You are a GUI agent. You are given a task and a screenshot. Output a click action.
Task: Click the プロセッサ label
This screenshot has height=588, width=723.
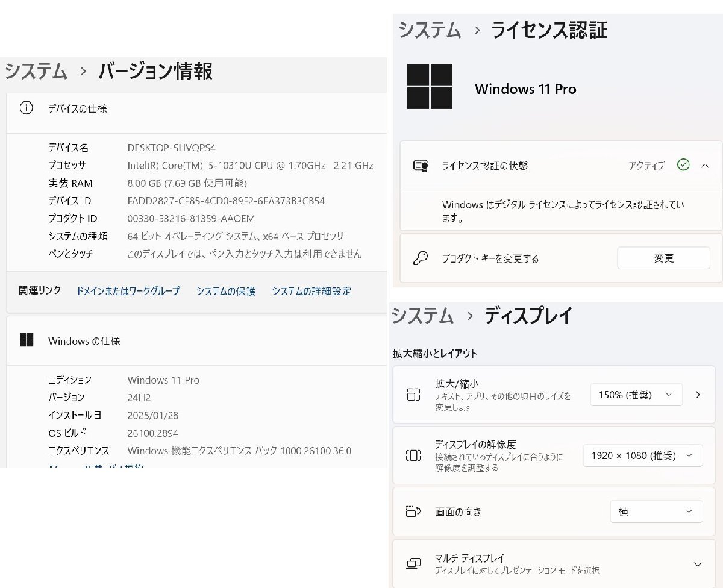67,165
